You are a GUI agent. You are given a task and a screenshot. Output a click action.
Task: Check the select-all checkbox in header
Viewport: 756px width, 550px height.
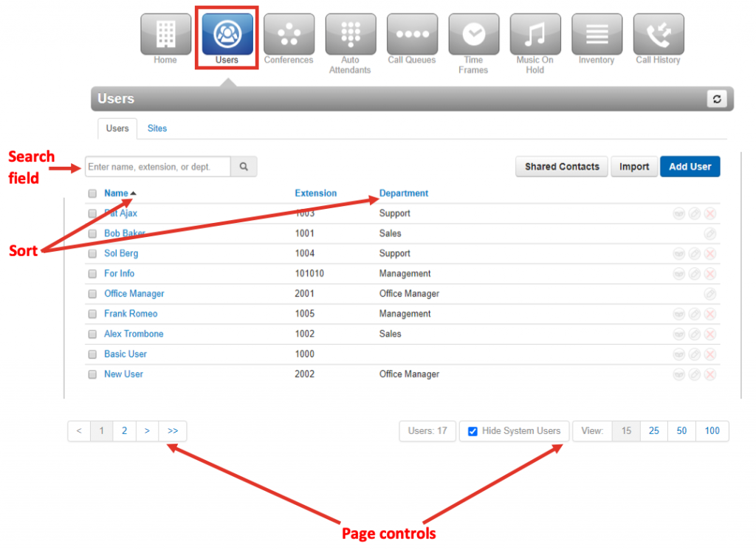coord(92,193)
